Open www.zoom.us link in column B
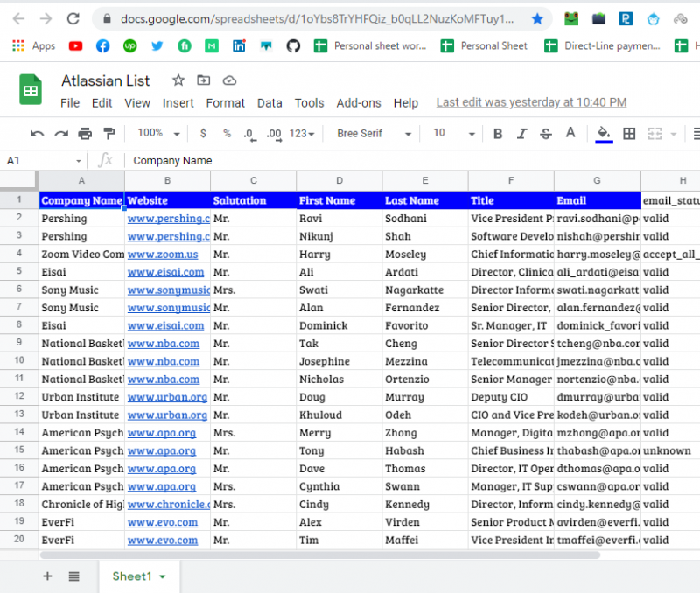The height and width of the screenshot is (593, 700). pyautogui.click(x=163, y=255)
